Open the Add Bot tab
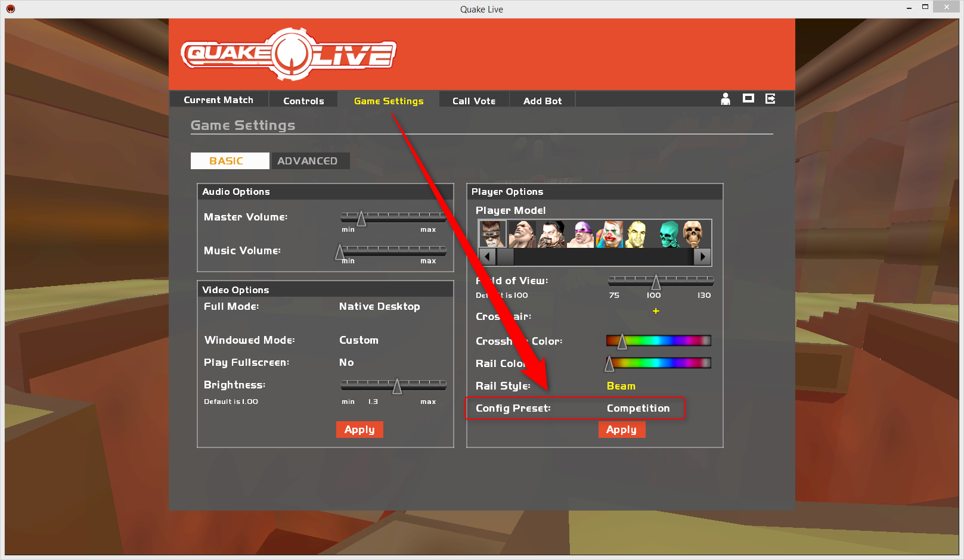 pos(543,101)
